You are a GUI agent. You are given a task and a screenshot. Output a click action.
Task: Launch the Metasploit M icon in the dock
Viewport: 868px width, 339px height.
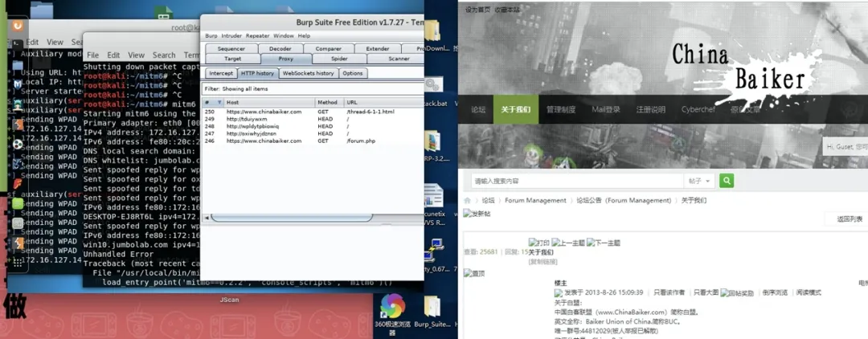[18, 84]
